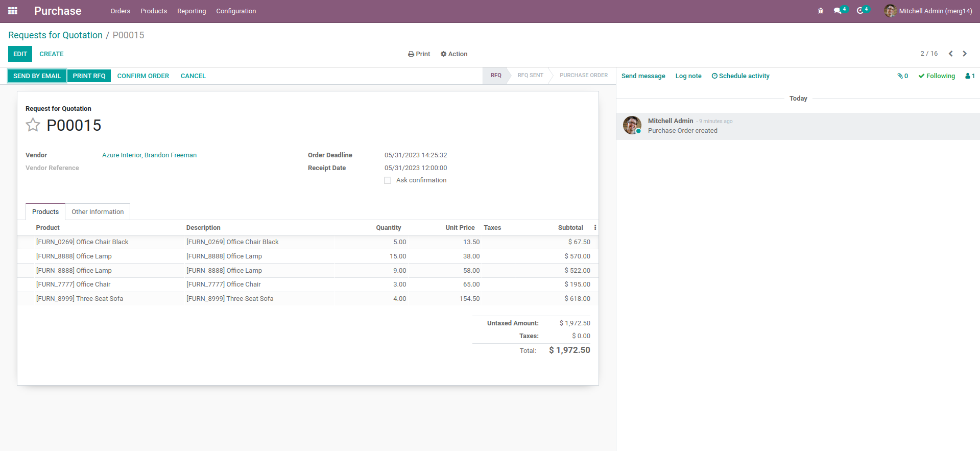Open vendor Azure Interior, Brandon Freeman link

[x=149, y=155]
